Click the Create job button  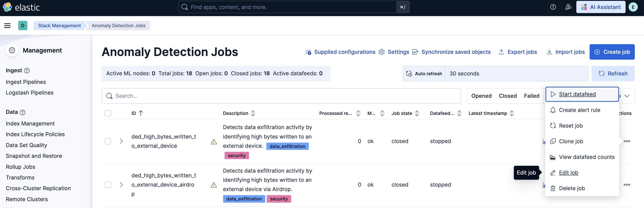pos(612,52)
